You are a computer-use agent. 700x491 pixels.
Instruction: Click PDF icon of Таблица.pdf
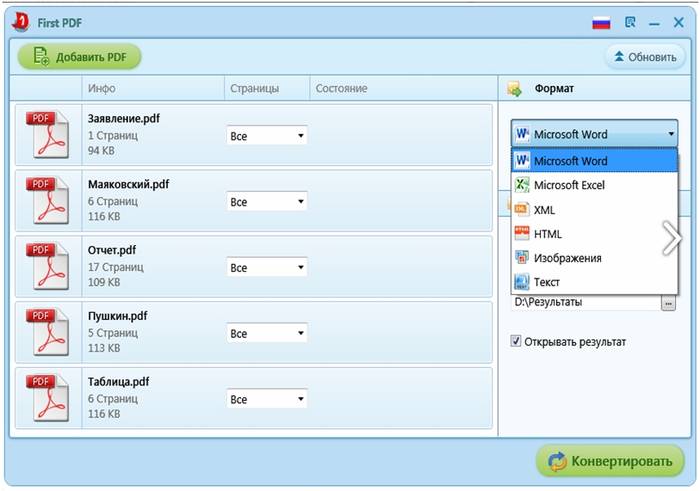(48, 398)
